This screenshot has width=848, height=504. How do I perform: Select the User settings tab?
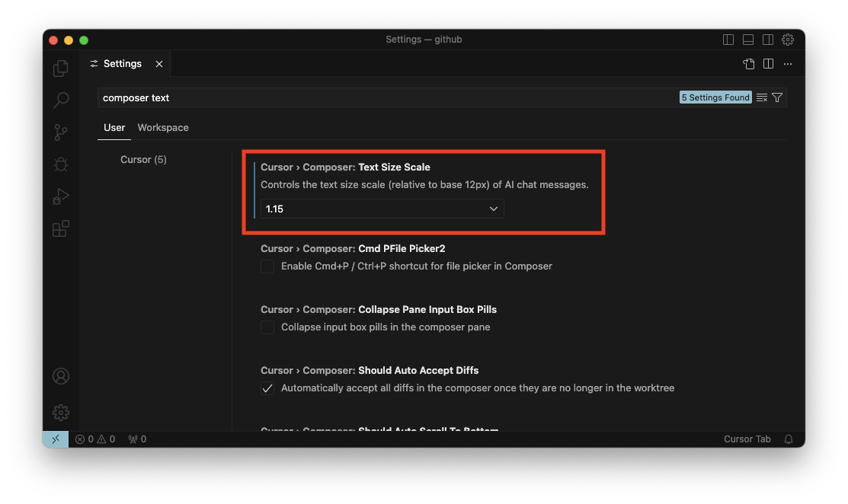114,127
